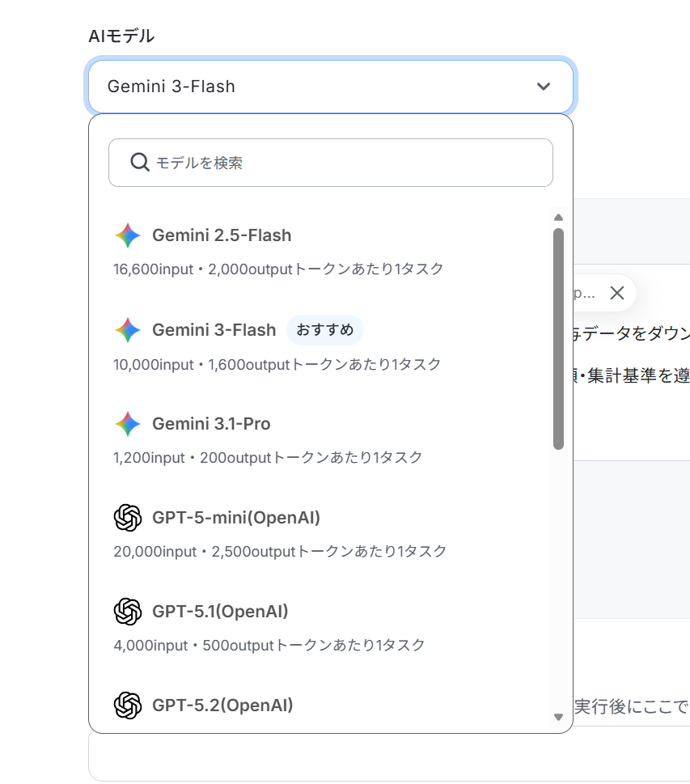690x784 pixels.
Task: Click the Gemini 3-Flash star icon
Action: coord(128,330)
